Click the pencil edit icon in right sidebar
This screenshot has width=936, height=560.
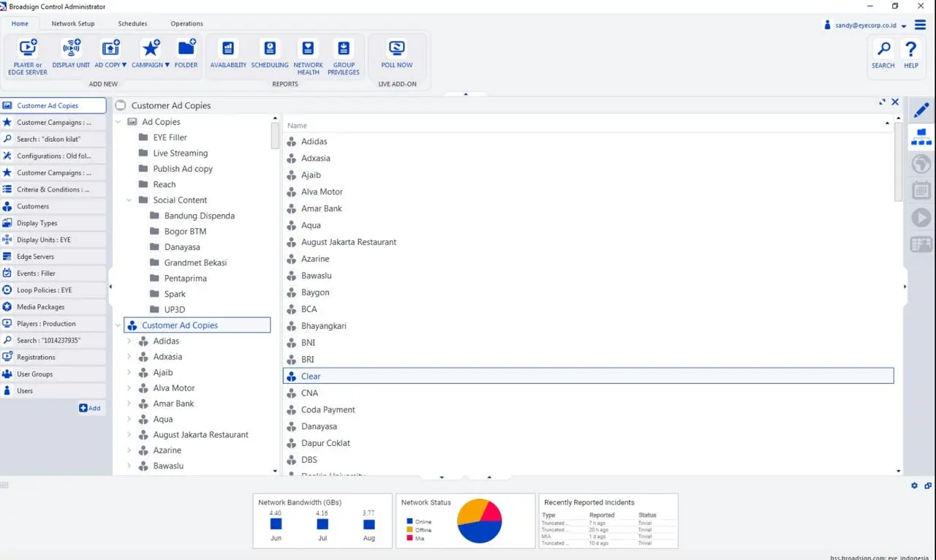921,110
